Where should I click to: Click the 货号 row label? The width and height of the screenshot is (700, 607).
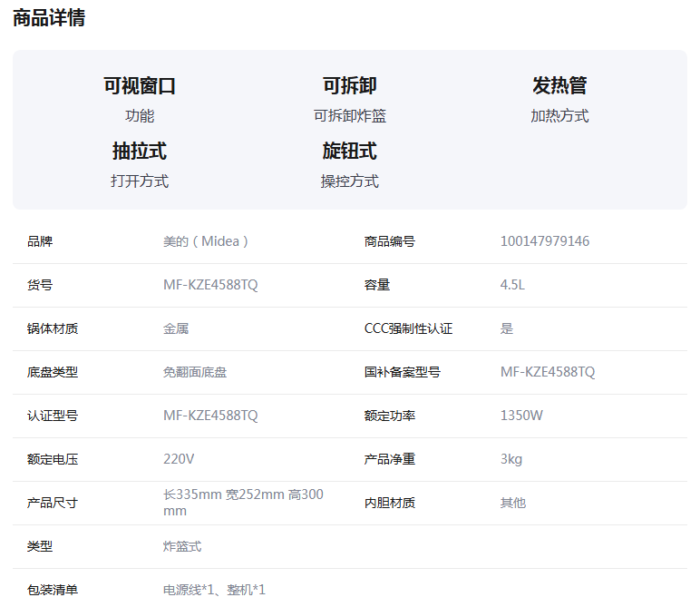coord(40,285)
